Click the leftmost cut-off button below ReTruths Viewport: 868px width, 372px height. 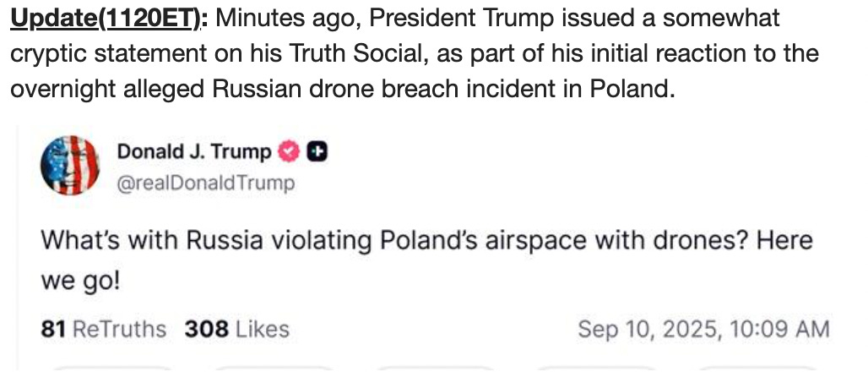coord(112,369)
